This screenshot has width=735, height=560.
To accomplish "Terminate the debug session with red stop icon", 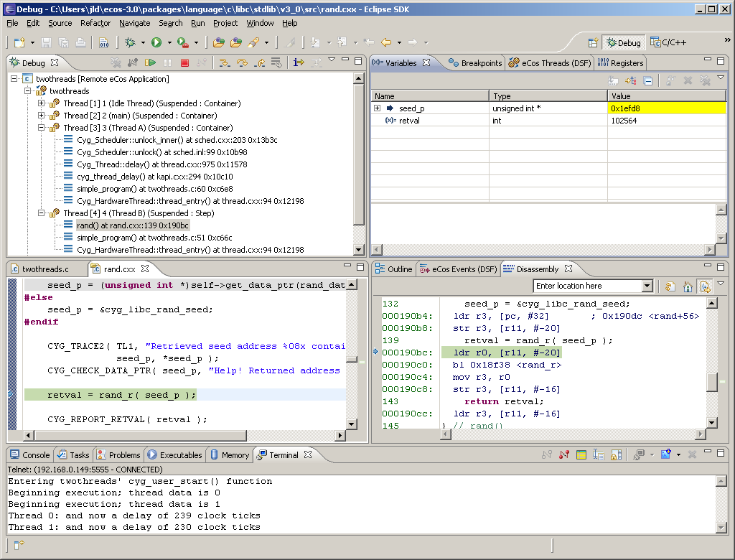I will pos(184,62).
